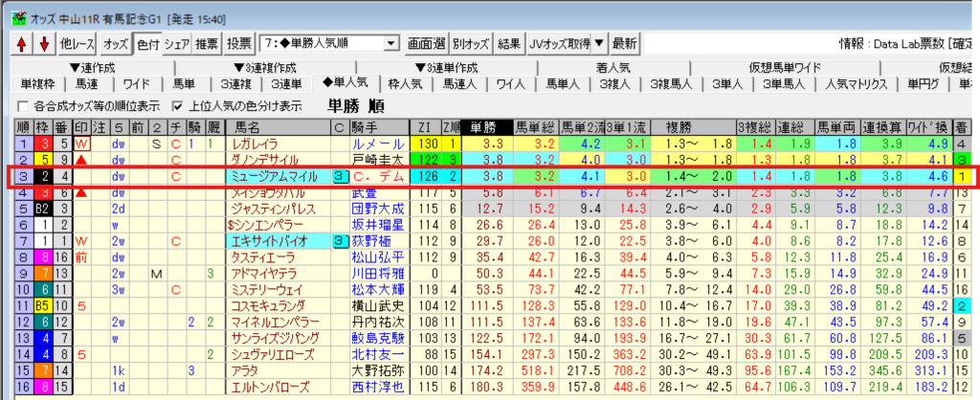Switch to the ワイド tab
The width and height of the screenshot is (980, 400).
point(136,84)
